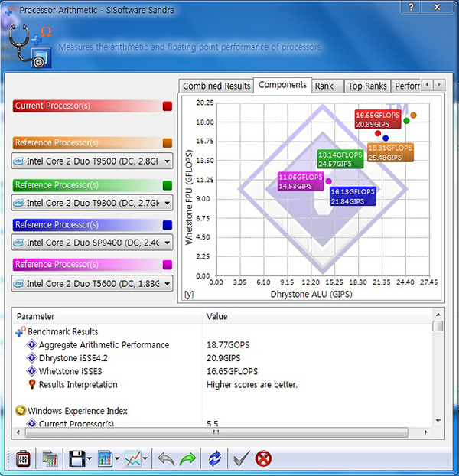Click the blue 16.13GFLOPS chart label
The image size is (459, 476).
353,197
